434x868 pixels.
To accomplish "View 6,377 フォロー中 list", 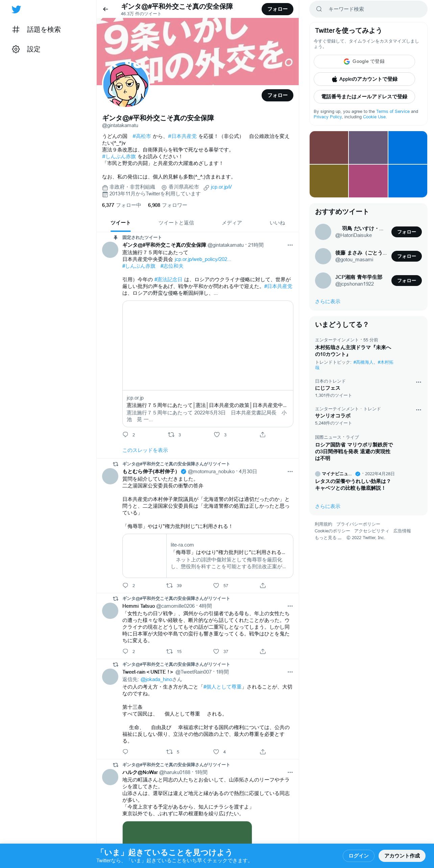I will [x=121, y=205].
